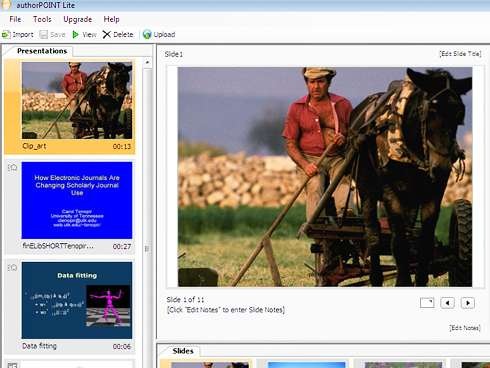Click the Upload globe icon
Screen dimensions: 490x368
(x=147, y=34)
